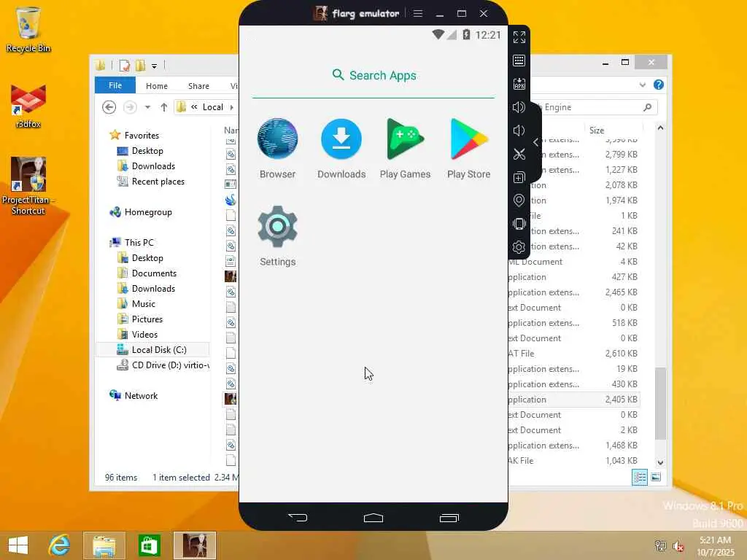Image resolution: width=747 pixels, height=560 pixels.
Task: Click the scroll-down arrow in file list
Action: pos(660,462)
